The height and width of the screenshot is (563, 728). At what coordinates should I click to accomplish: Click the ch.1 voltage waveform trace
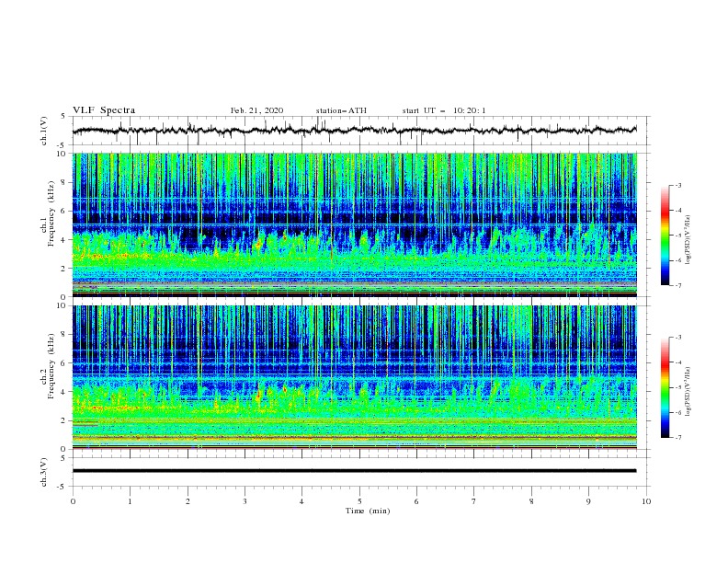click(x=355, y=131)
